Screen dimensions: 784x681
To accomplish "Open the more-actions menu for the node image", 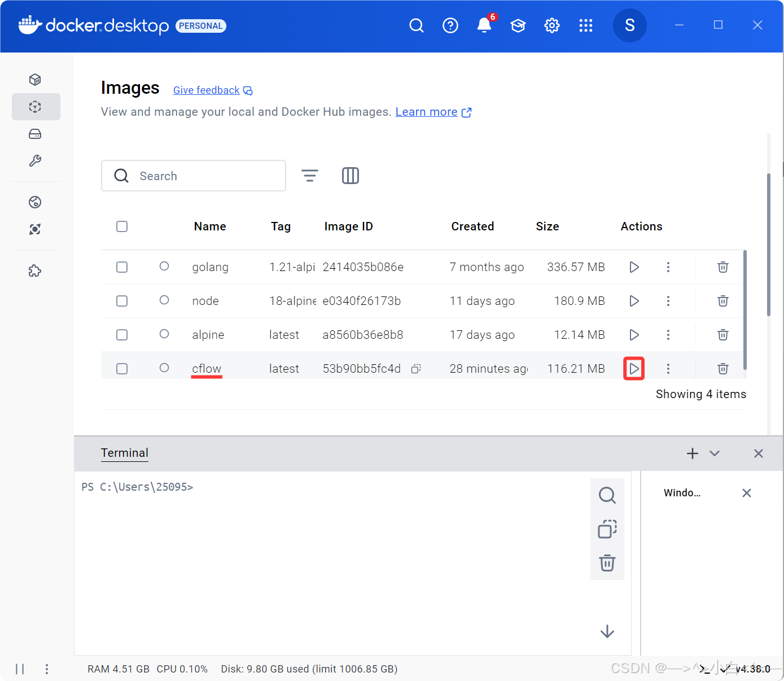I will point(668,300).
